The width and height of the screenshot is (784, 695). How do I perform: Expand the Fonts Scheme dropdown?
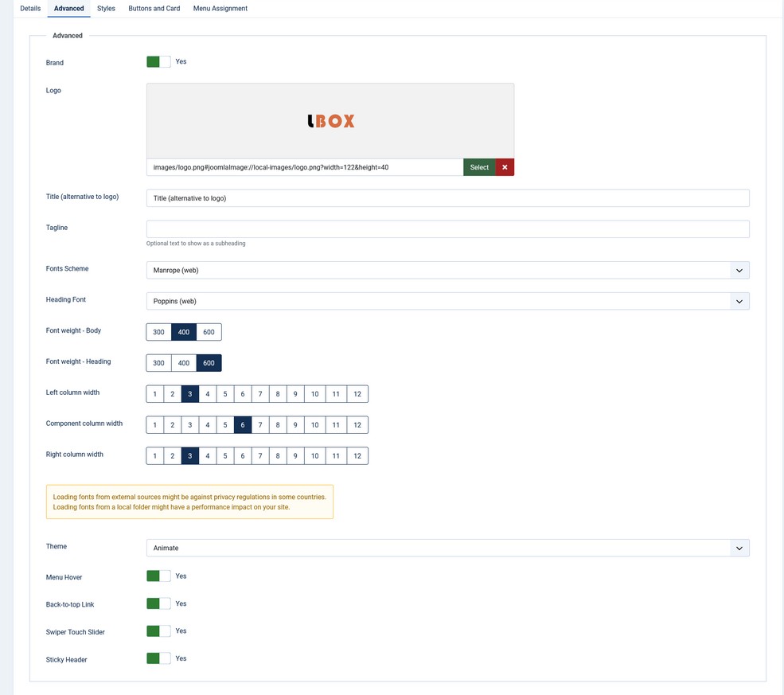point(447,271)
